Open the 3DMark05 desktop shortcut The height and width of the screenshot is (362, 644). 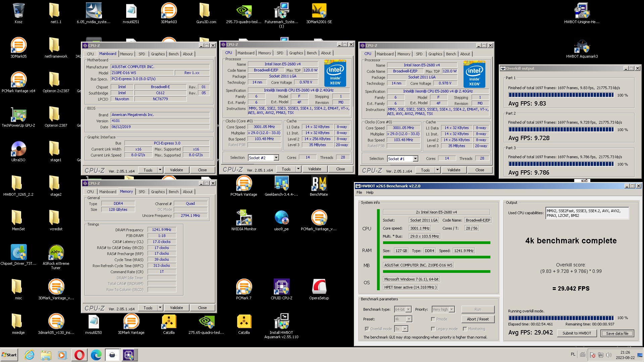pyautogui.click(x=18, y=47)
